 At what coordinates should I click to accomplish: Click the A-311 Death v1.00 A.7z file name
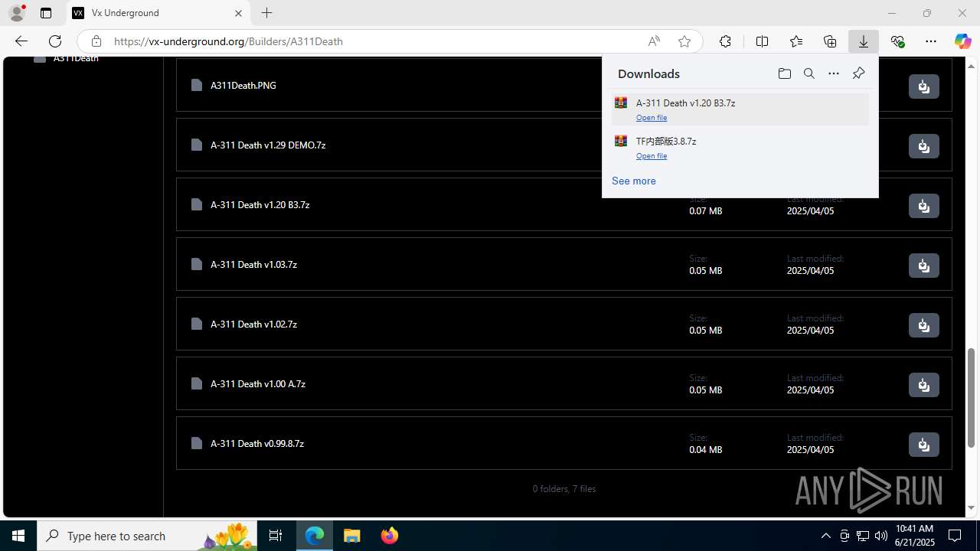coord(258,384)
